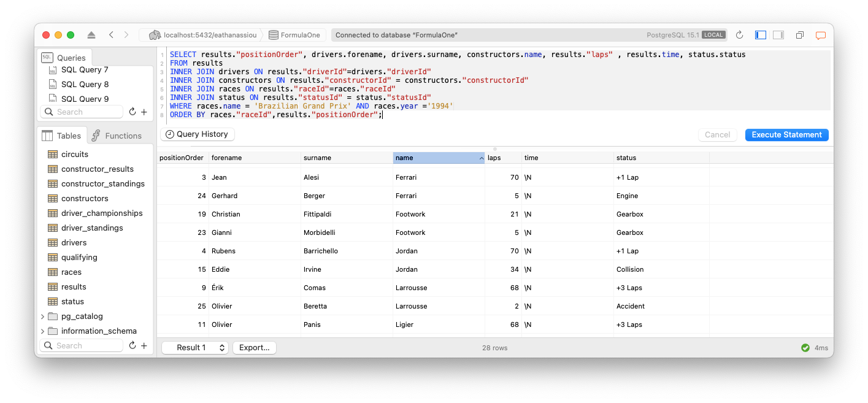Open the Result 1 dropdown selector

pyautogui.click(x=194, y=348)
